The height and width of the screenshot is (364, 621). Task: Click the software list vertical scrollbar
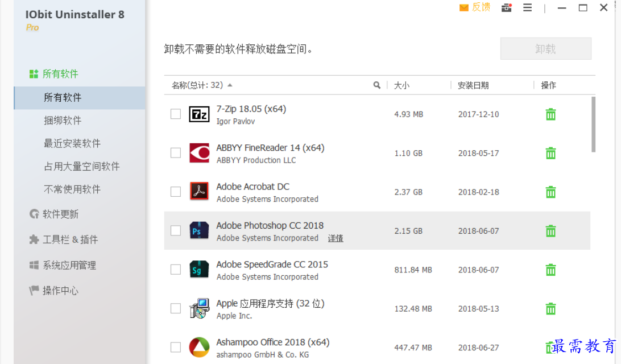(x=593, y=125)
